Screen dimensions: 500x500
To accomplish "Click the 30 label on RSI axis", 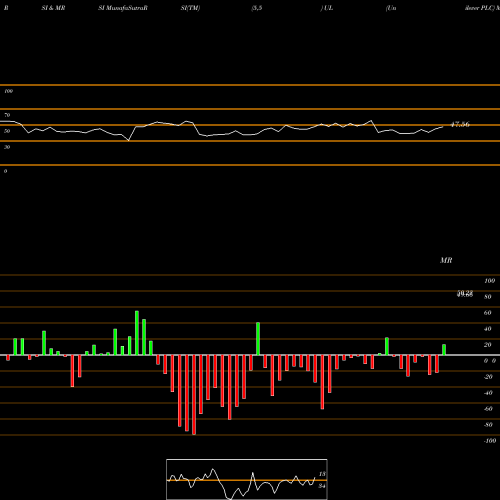I will (x=7, y=147).
